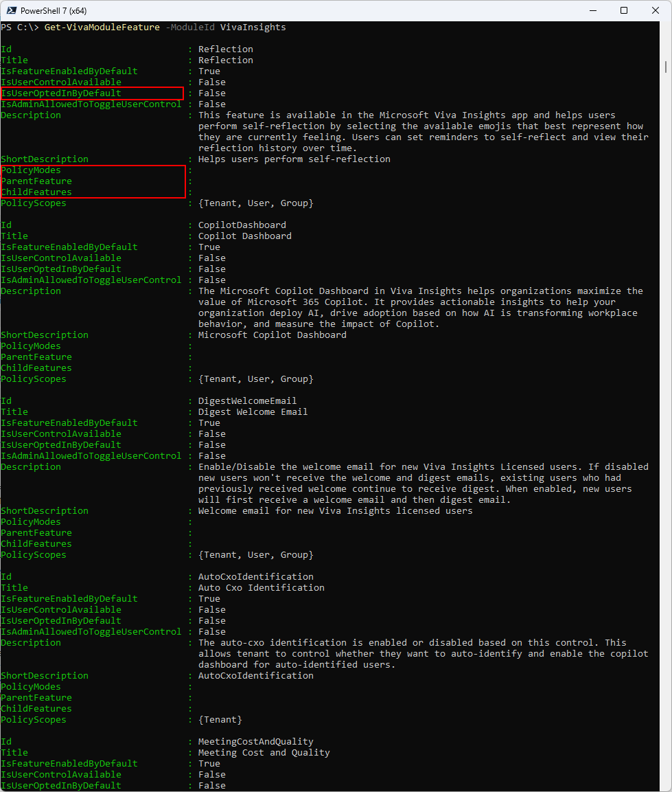The height and width of the screenshot is (792, 672).
Task: Click the -ModuleId parameter text
Action: point(190,27)
